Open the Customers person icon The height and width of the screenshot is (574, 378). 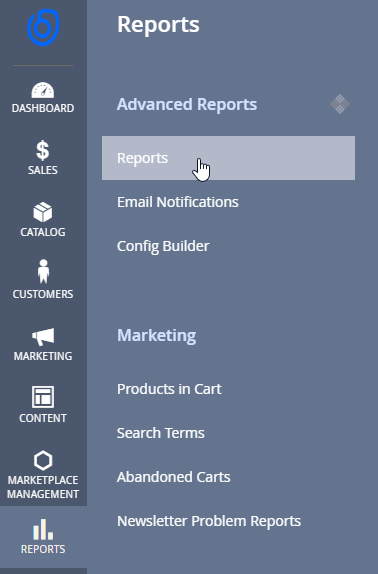43,271
